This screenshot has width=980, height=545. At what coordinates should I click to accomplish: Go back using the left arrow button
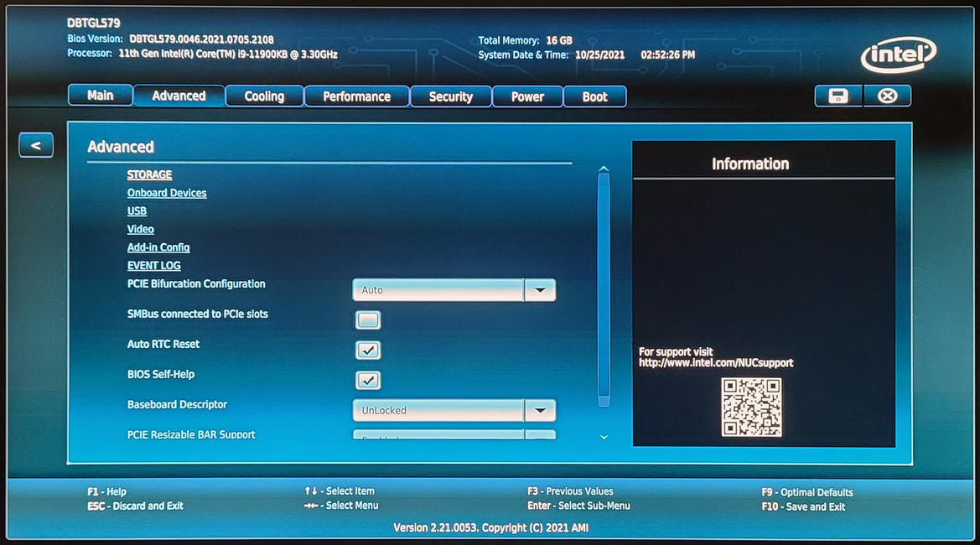(x=36, y=145)
